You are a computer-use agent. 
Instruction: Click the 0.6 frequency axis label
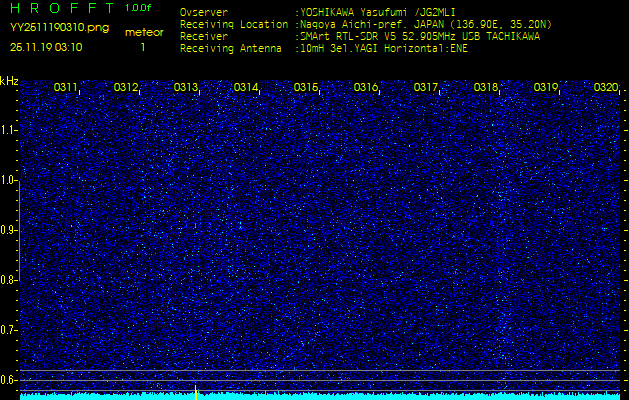[x=9, y=380]
